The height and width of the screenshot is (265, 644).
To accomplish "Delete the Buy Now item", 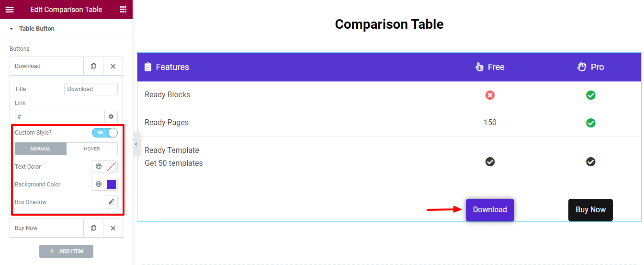I will point(113,228).
